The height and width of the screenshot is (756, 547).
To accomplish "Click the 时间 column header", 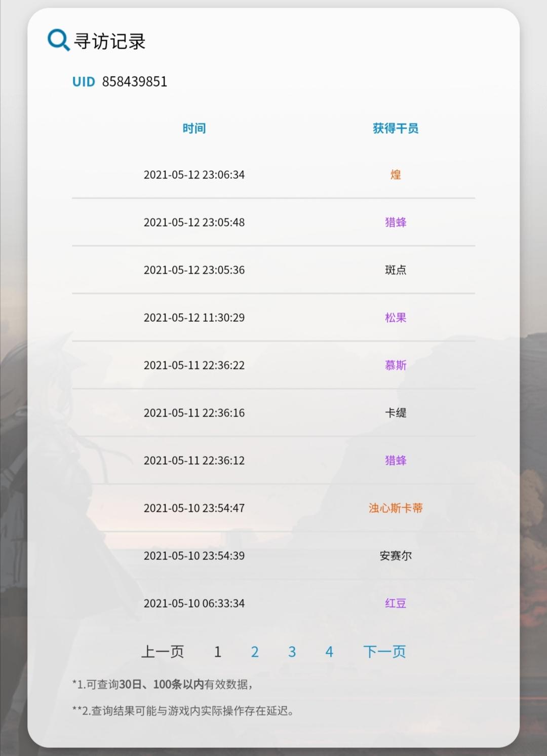I will (194, 128).
